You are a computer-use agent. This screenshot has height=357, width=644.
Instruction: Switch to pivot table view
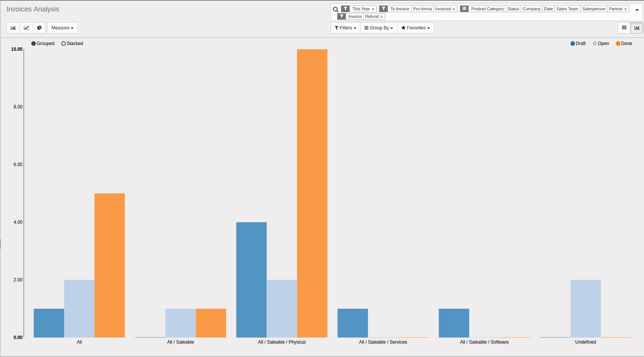624,28
